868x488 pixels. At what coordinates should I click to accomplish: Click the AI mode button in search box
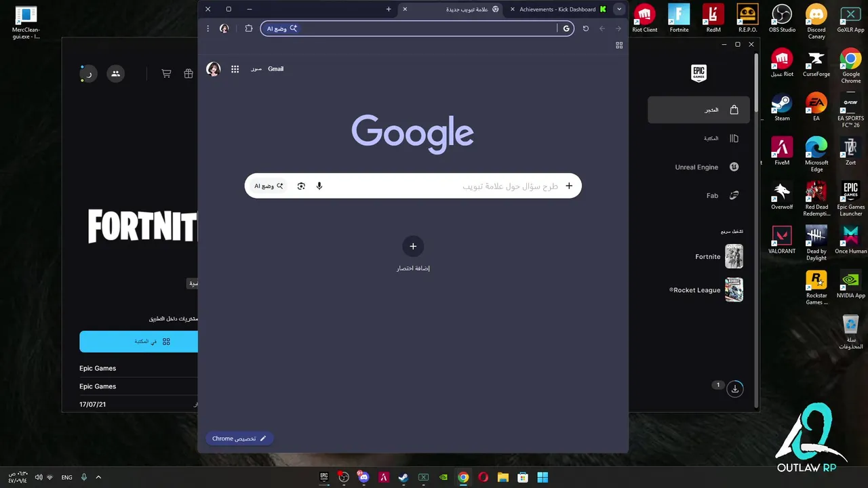[x=269, y=186]
